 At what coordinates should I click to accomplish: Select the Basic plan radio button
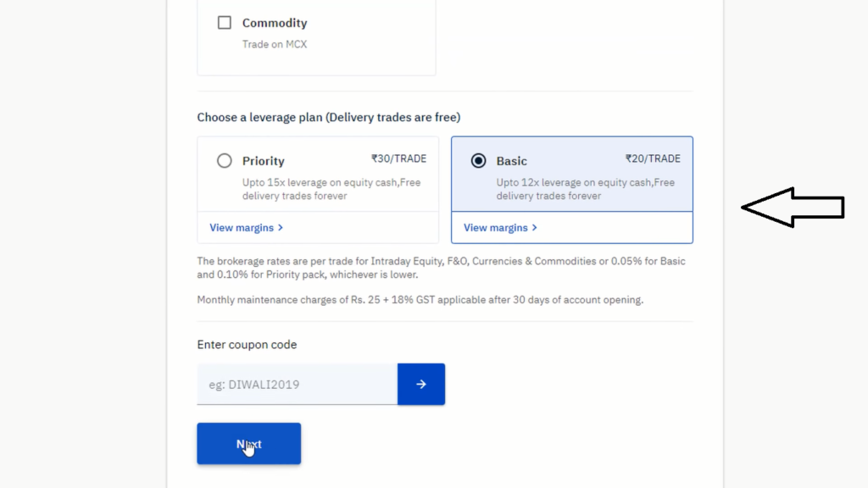point(478,160)
